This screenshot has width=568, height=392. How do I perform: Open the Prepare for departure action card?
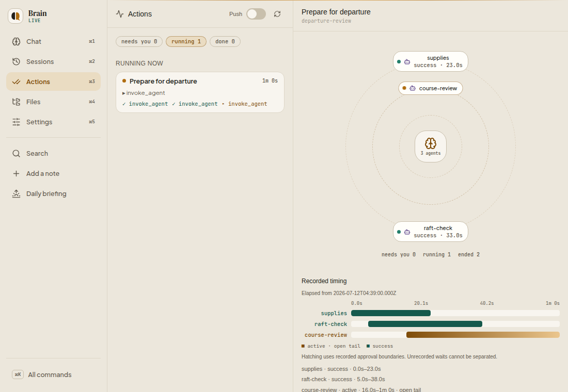click(x=200, y=92)
